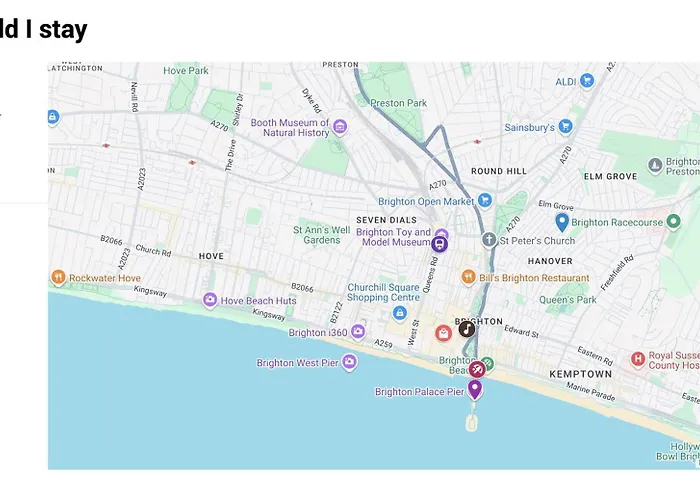Click the ALDI shopping cart marker
Image resolution: width=700 pixels, height=500 pixels.
point(587,81)
